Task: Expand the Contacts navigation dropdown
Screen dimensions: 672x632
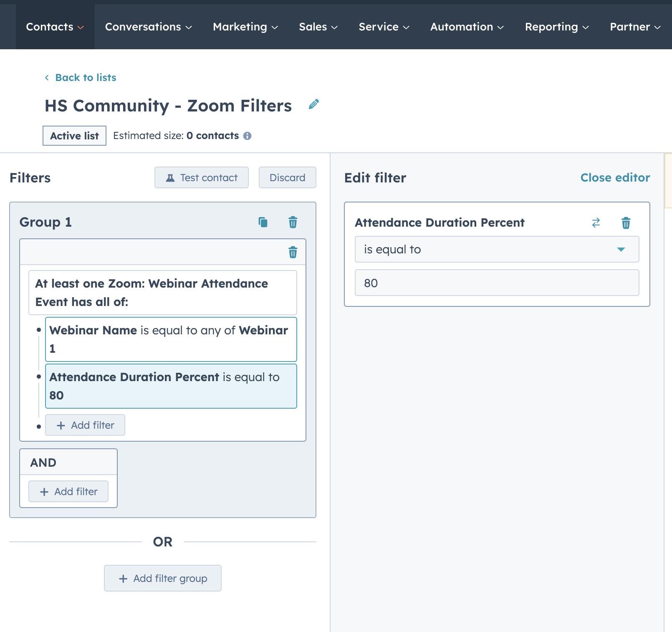Action: [55, 27]
